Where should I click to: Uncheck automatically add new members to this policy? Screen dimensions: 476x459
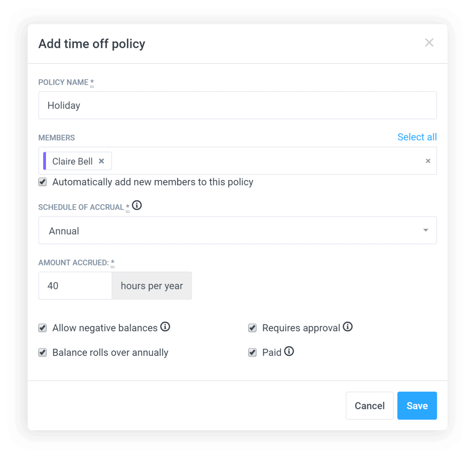(42, 182)
